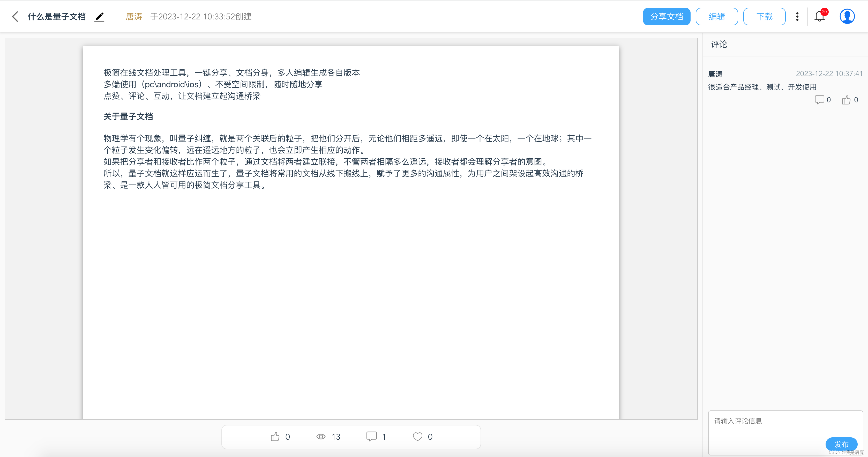This screenshot has width=868, height=457.
Task: Like 唐涛's comment with the thumbs-up icon
Action: (x=846, y=100)
